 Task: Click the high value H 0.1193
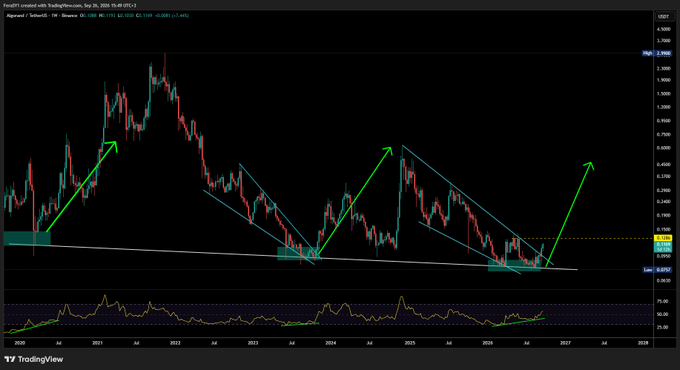tap(108, 16)
